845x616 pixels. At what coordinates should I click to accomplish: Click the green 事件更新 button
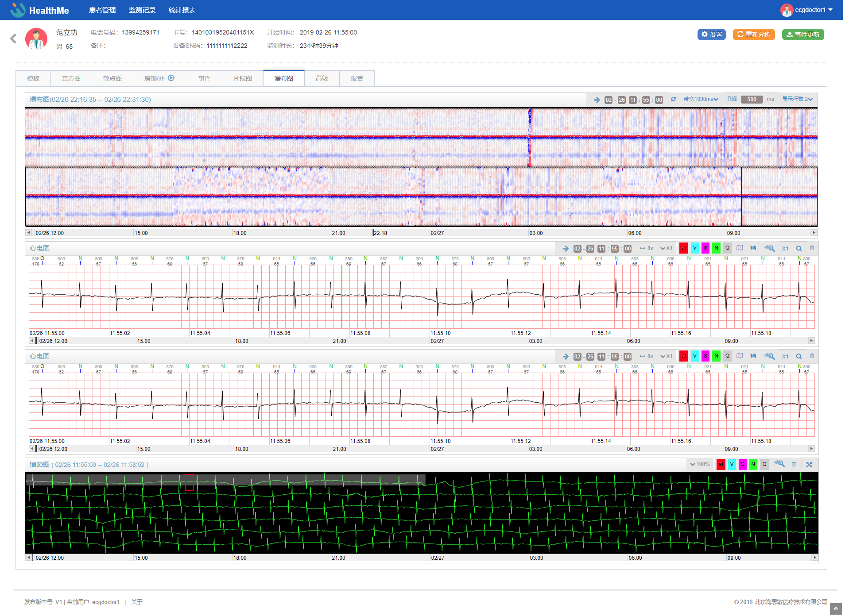click(802, 35)
